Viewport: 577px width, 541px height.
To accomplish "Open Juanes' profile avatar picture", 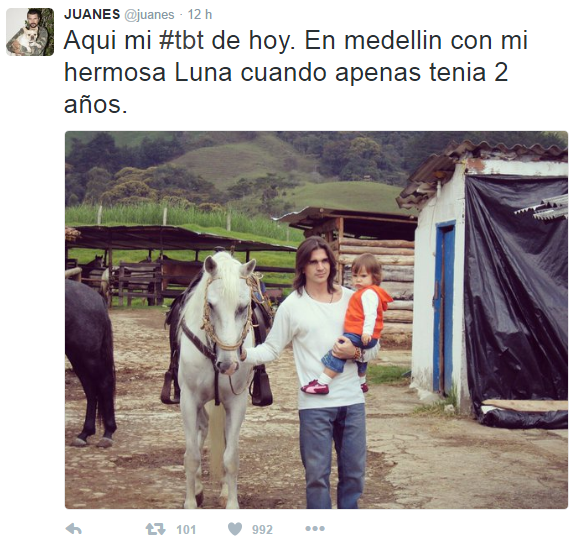I will (x=30, y=32).
